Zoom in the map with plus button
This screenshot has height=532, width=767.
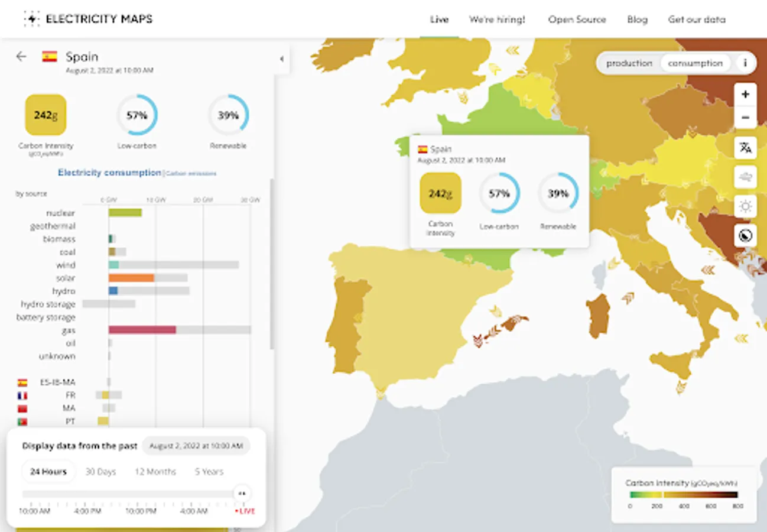[745, 95]
